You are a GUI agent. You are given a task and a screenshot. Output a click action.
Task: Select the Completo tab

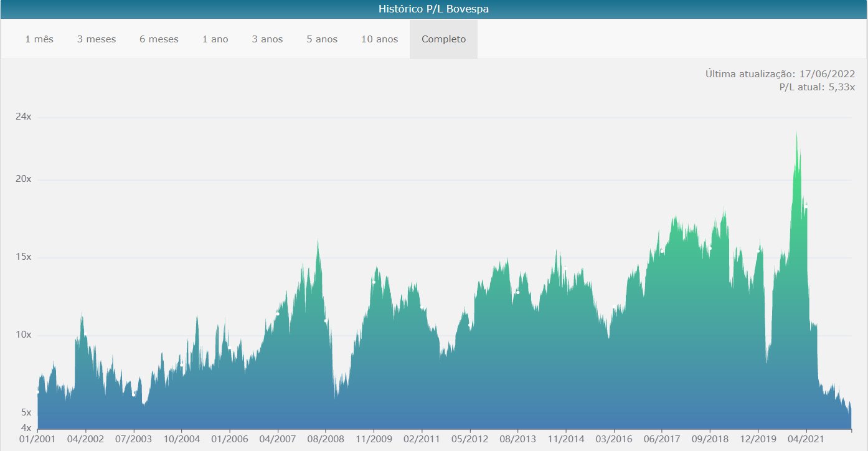(x=443, y=39)
